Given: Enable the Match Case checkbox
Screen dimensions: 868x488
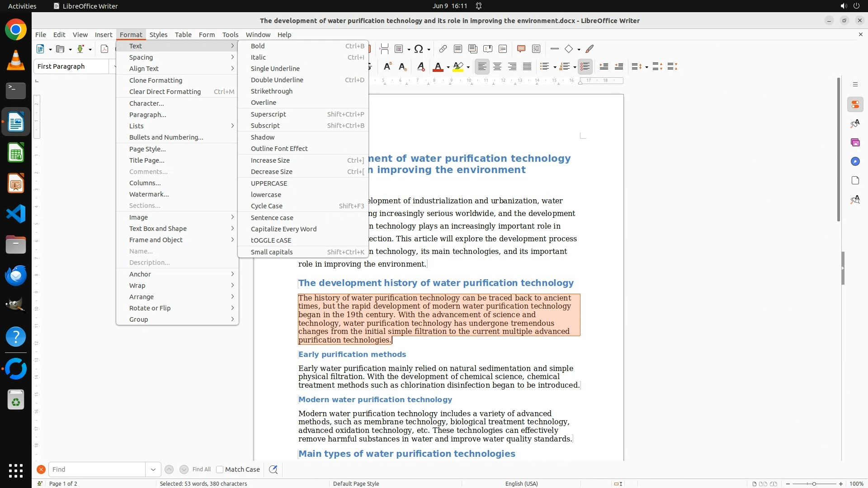Looking at the screenshot, I should 220,469.
